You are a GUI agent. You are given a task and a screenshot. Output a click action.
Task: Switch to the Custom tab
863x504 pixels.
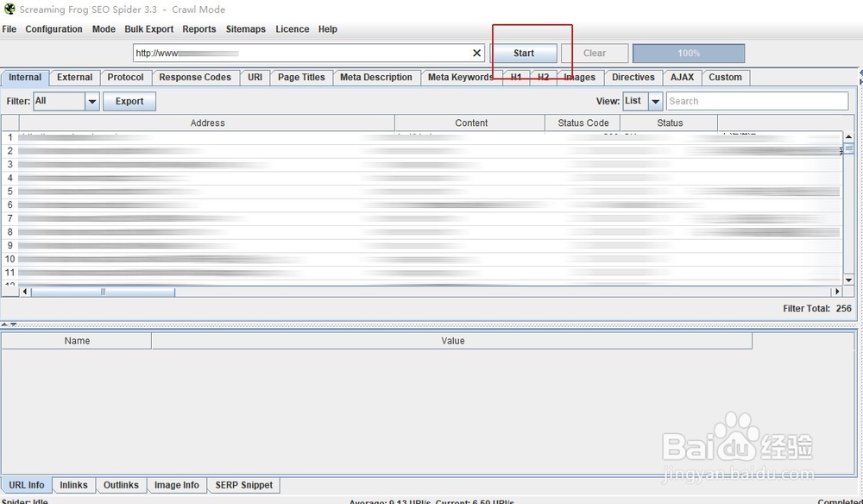point(725,77)
